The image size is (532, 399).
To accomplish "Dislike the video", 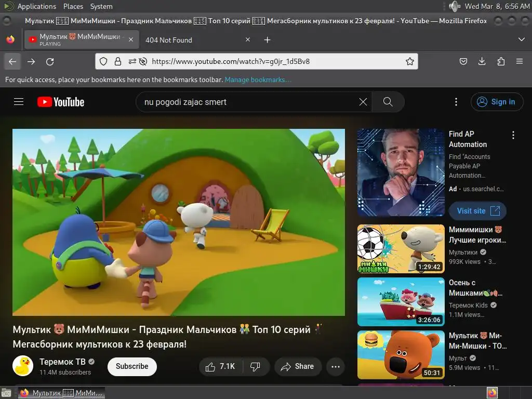I will click(256, 366).
